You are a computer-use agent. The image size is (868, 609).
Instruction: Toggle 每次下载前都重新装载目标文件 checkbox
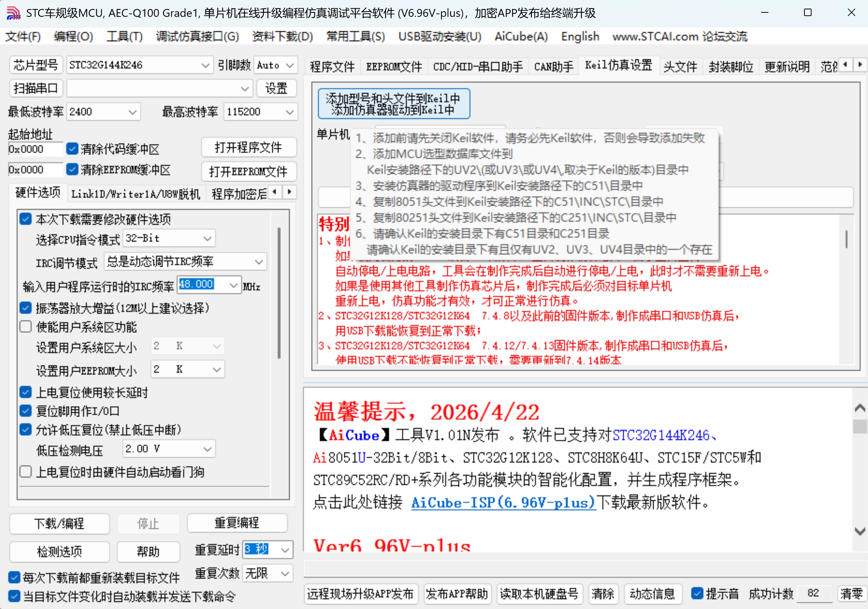[14, 578]
